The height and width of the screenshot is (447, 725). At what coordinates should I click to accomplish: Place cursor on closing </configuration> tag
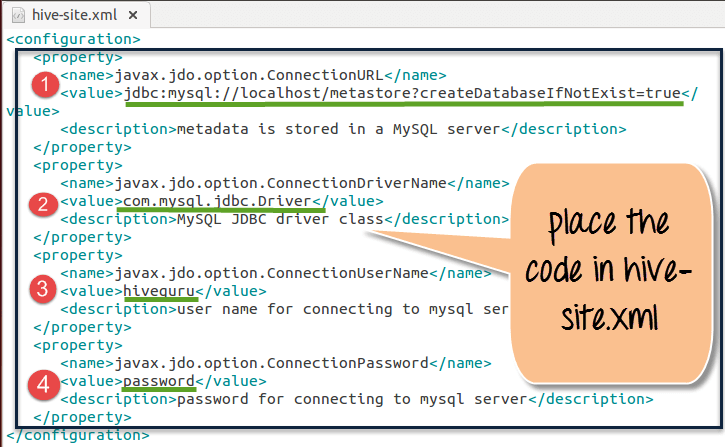pyautogui.click(x=77, y=436)
